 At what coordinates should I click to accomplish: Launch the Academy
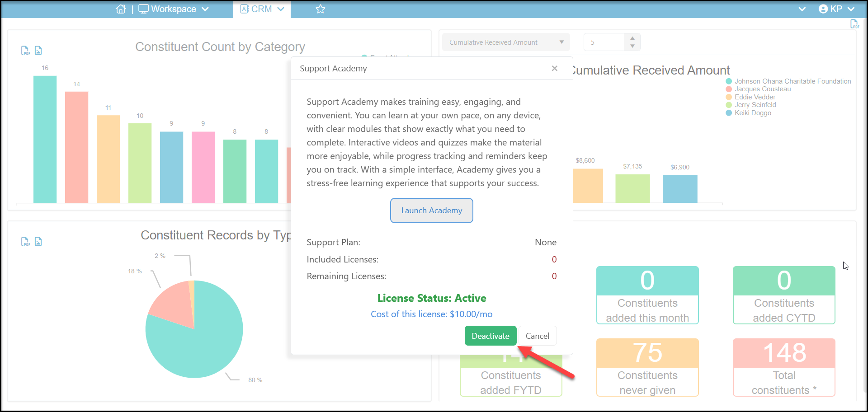432,211
